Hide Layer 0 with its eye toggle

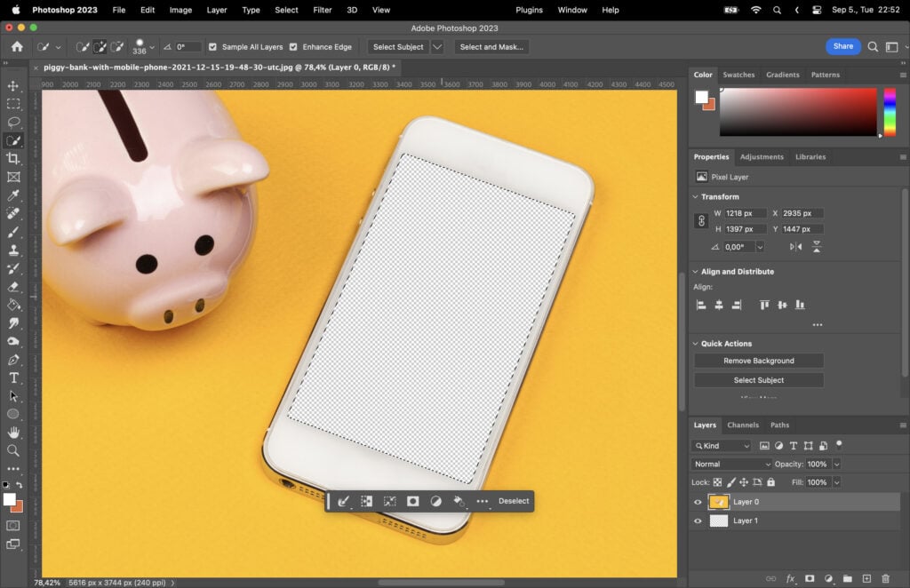point(698,502)
